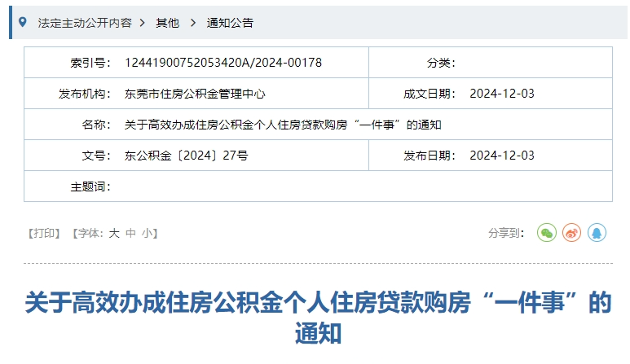The image size is (630, 364).
Task: Click publisher 东莞市住房公积金管理中心
Action: pos(195,94)
